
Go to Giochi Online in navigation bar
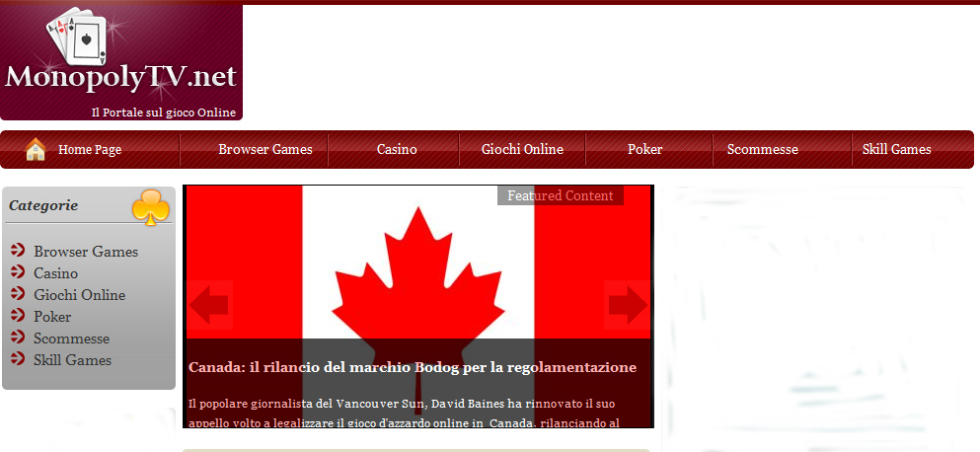coord(522,149)
